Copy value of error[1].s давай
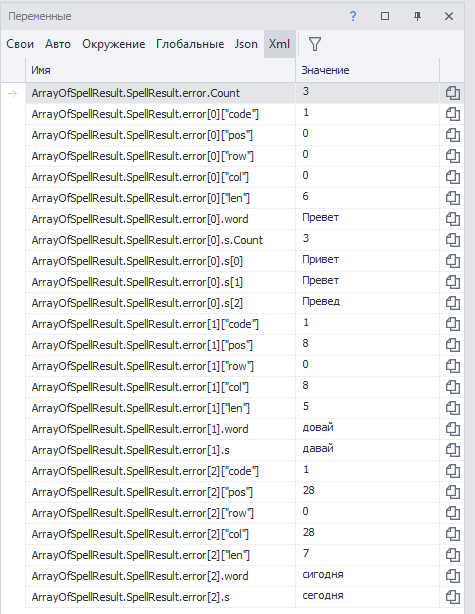Screen dimensions: 475x614 [x=452, y=450]
